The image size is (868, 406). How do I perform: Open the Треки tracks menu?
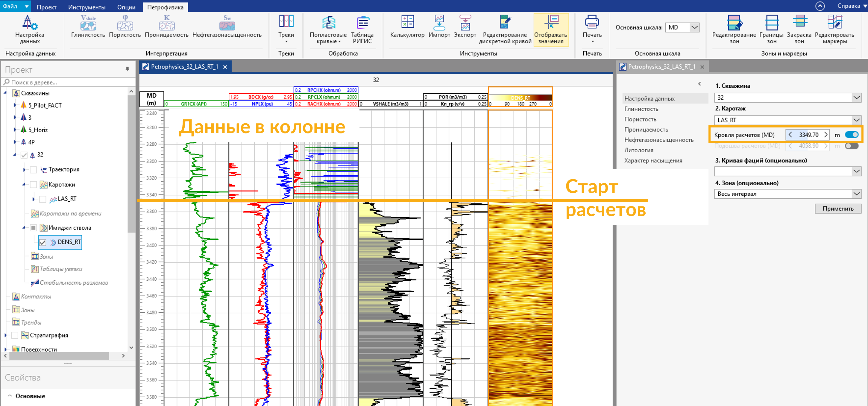click(286, 29)
